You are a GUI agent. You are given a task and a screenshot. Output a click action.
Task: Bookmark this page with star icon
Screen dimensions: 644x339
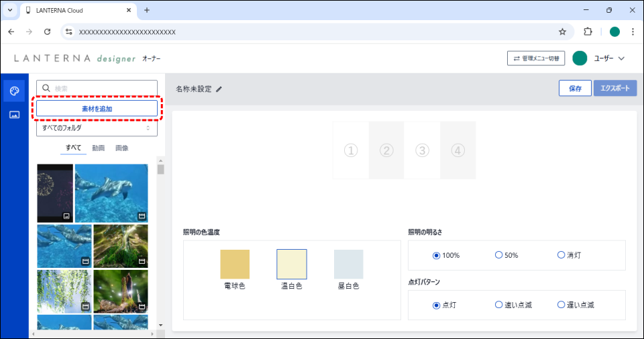[562, 32]
